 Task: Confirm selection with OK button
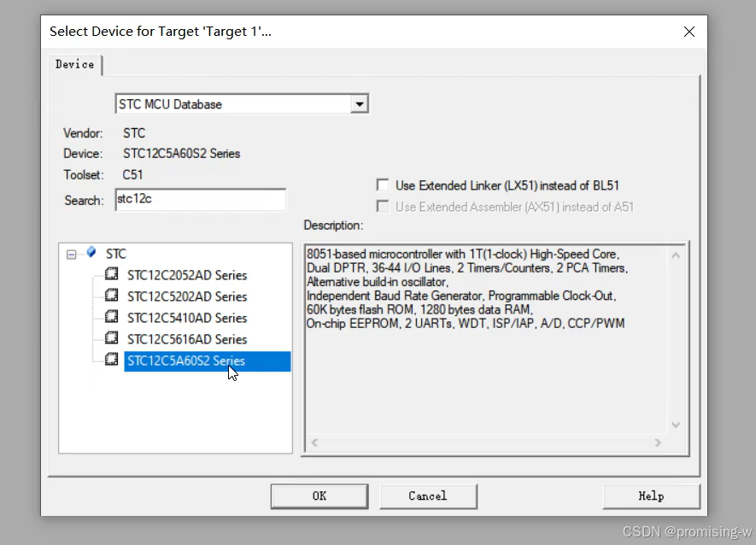[x=319, y=495]
